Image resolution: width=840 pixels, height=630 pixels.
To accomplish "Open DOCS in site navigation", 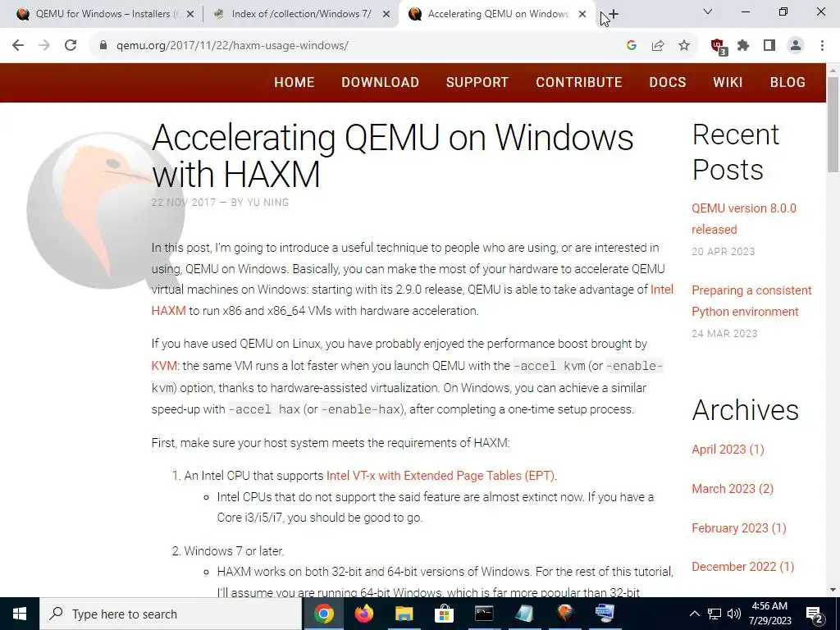I will [668, 83].
